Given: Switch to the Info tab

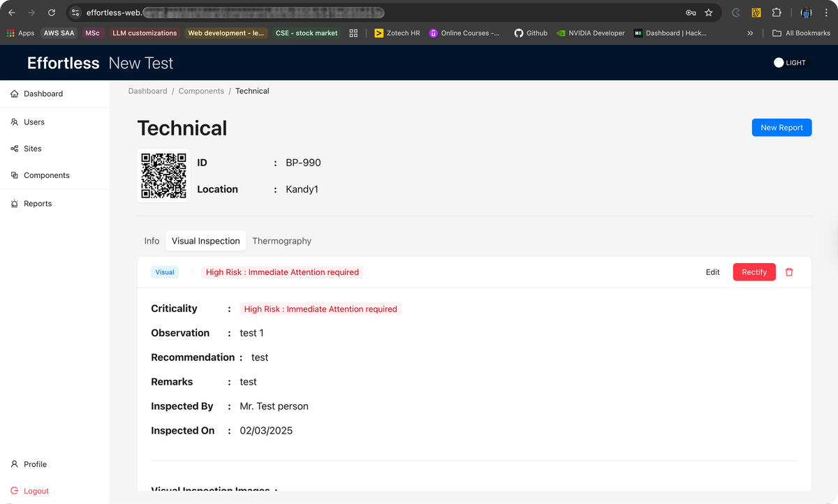Looking at the screenshot, I should point(152,241).
